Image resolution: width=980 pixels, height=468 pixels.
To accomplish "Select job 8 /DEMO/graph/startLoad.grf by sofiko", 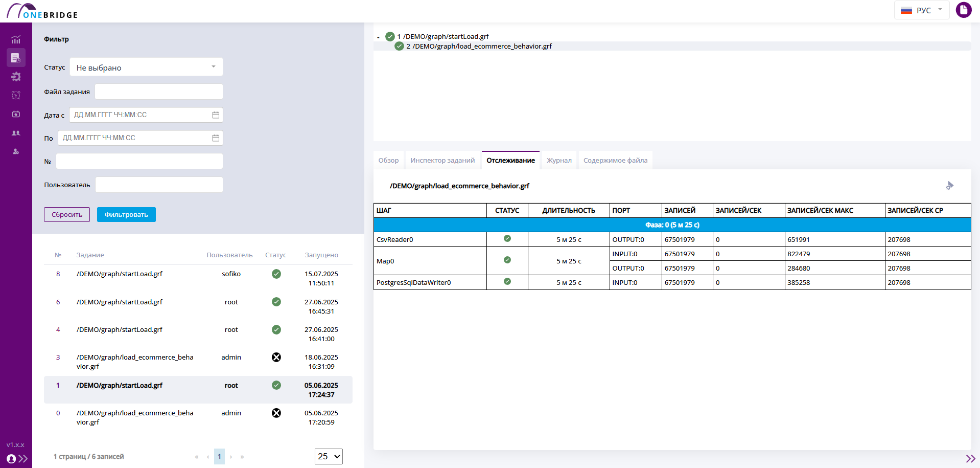I will (x=198, y=278).
